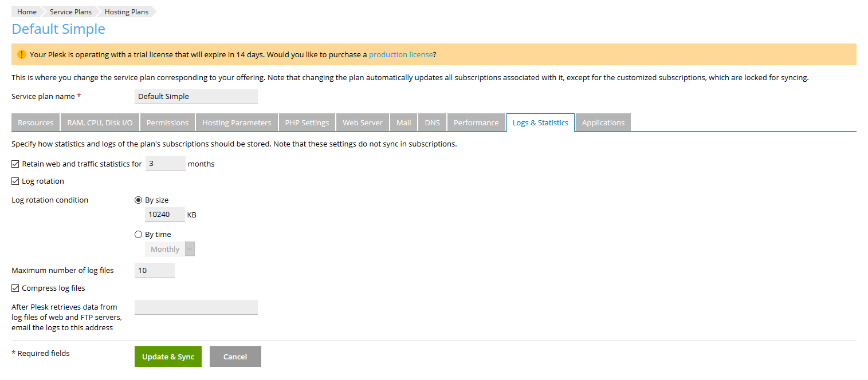Switch to the Resources tab
The height and width of the screenshot is (380, 868).
36,122
